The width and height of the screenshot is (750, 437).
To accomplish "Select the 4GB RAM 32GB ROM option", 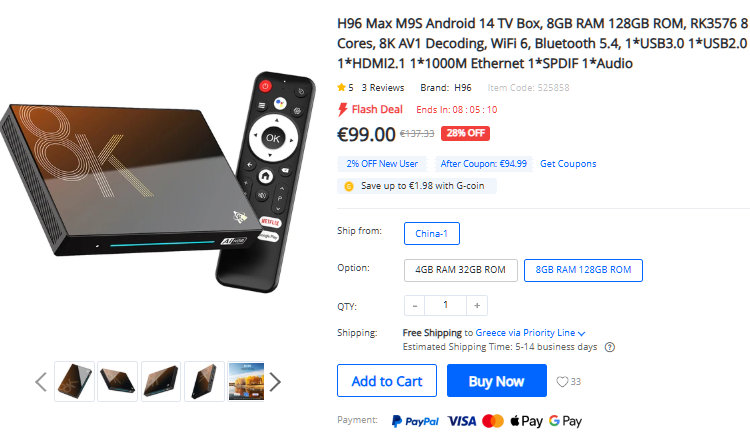I will [461, 270].
